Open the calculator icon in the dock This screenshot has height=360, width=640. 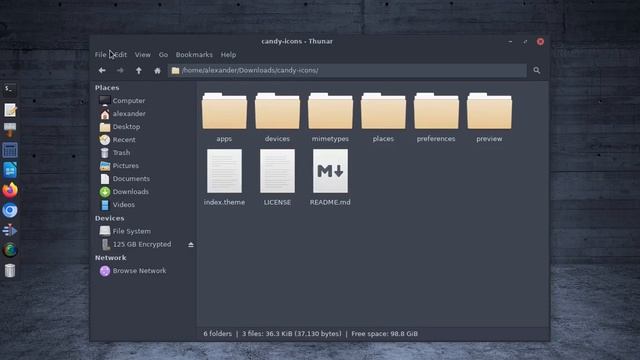point(10,150)
